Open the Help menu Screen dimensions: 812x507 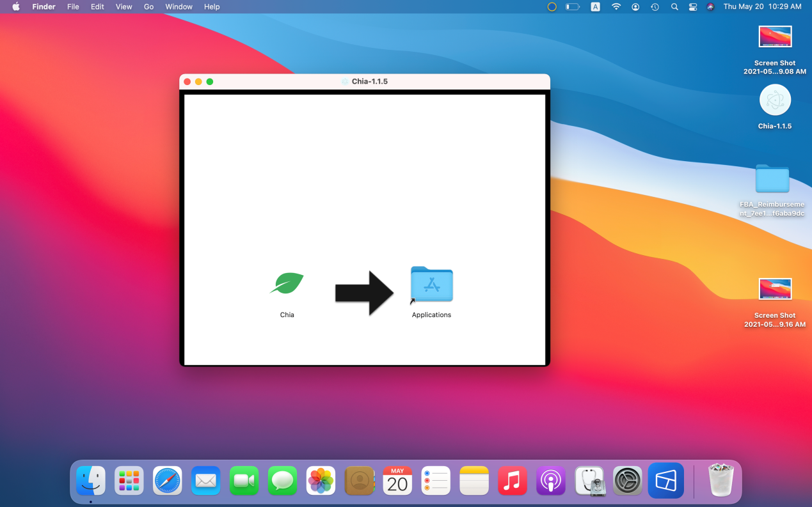pos(212,6)
